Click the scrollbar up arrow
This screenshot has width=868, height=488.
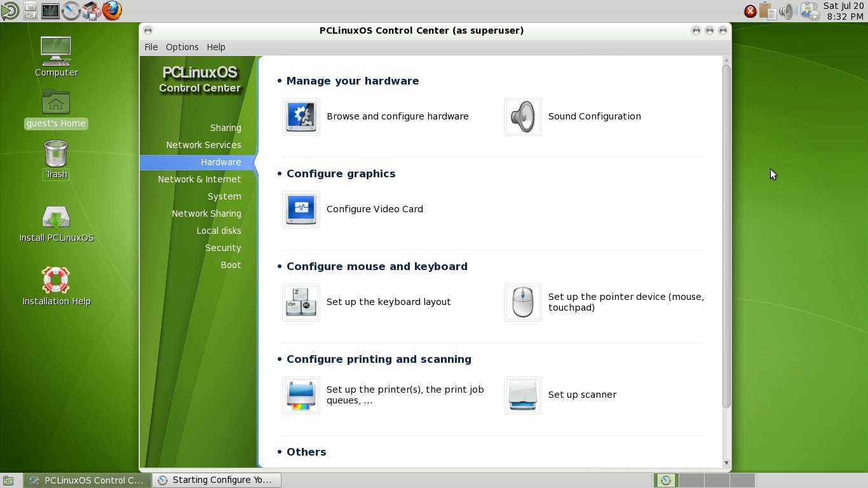tap(726, 60)
